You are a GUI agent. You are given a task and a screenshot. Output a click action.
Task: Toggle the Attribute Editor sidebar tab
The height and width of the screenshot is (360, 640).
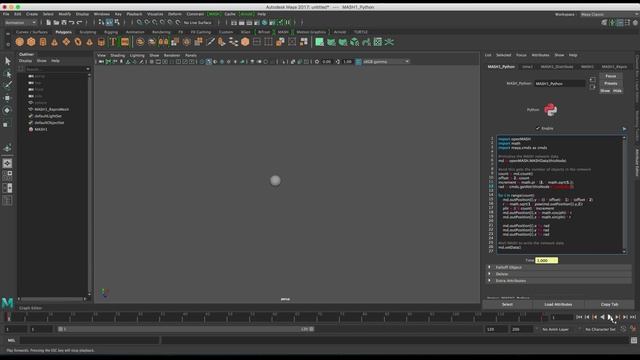tap(637, 162)
